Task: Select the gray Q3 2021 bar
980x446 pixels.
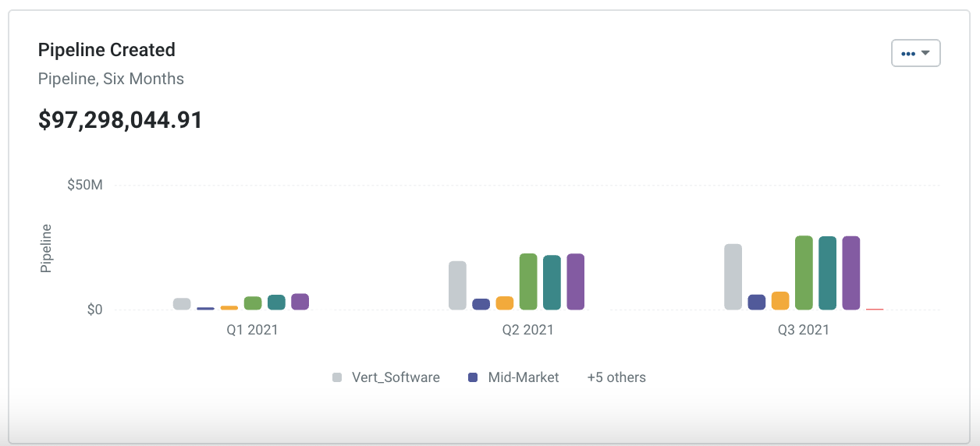Action: point(733,277)
